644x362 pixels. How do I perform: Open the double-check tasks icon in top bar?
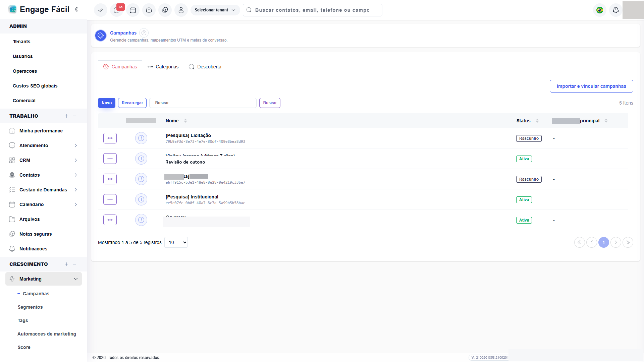[x=101, y=10]
